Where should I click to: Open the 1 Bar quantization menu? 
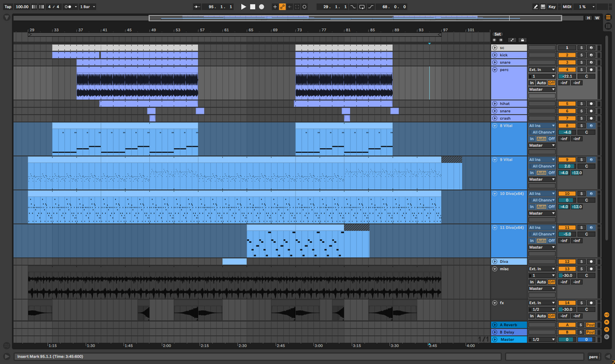coord(87,7)
